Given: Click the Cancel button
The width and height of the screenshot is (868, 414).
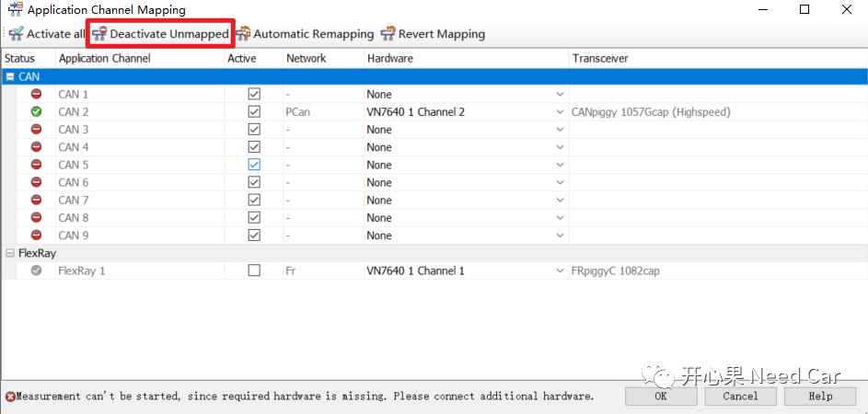Looking at the screenshot, I should (x=741, y=397).
